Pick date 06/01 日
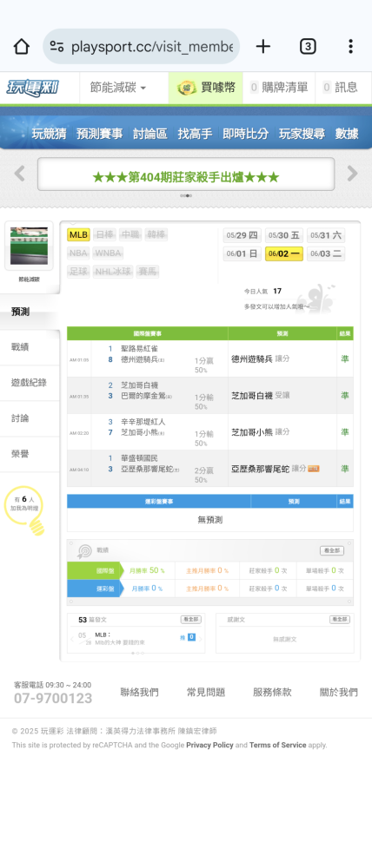This screenshot has width=372, height=868. click(x=242, y=254)
